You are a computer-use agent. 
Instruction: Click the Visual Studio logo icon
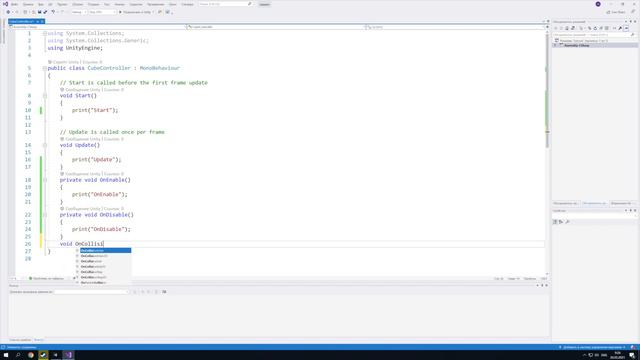(5, 4)
